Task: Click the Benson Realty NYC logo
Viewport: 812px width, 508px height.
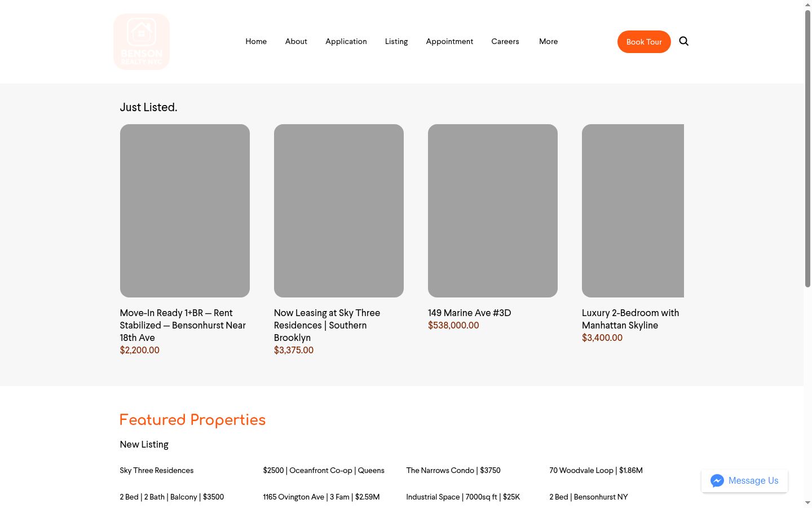Action: (x=142, y=42)
